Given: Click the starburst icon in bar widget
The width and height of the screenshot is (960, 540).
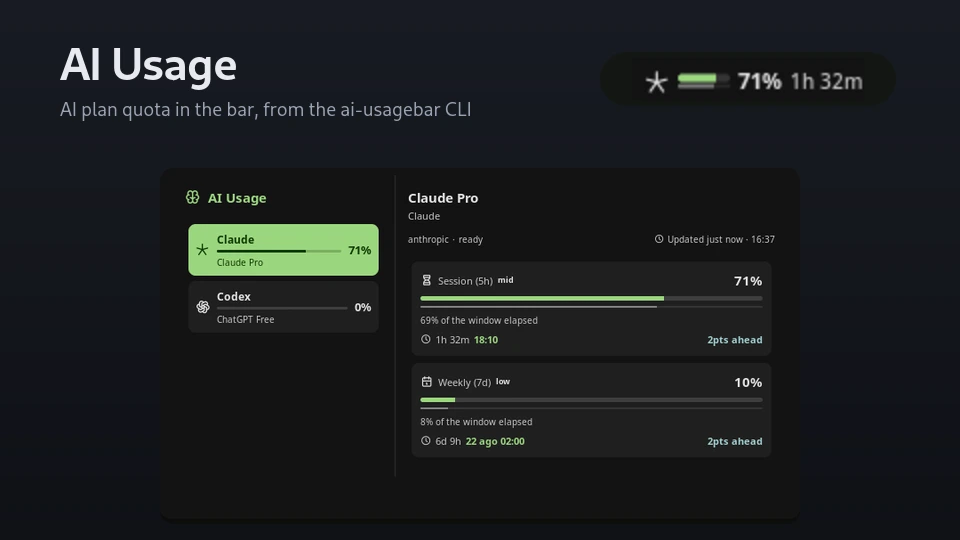Looking at the screenshot, I should 656,82.
